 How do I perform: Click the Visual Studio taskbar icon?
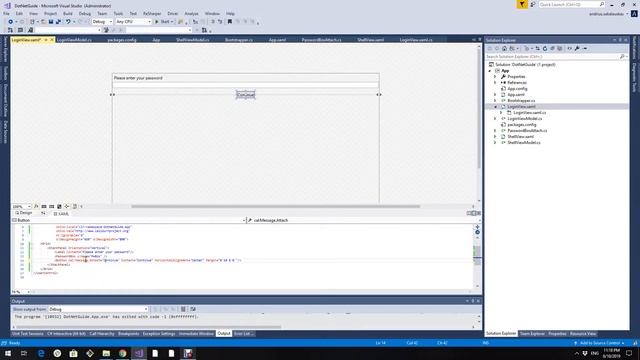pos(139,353)
